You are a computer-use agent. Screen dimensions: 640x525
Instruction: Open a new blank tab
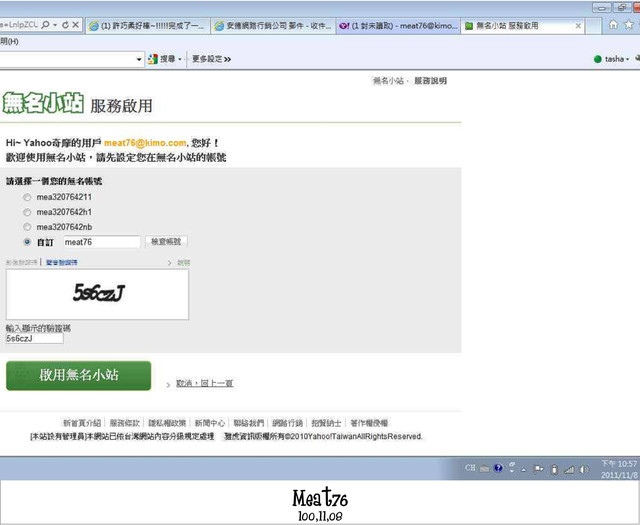coord(593,26)
